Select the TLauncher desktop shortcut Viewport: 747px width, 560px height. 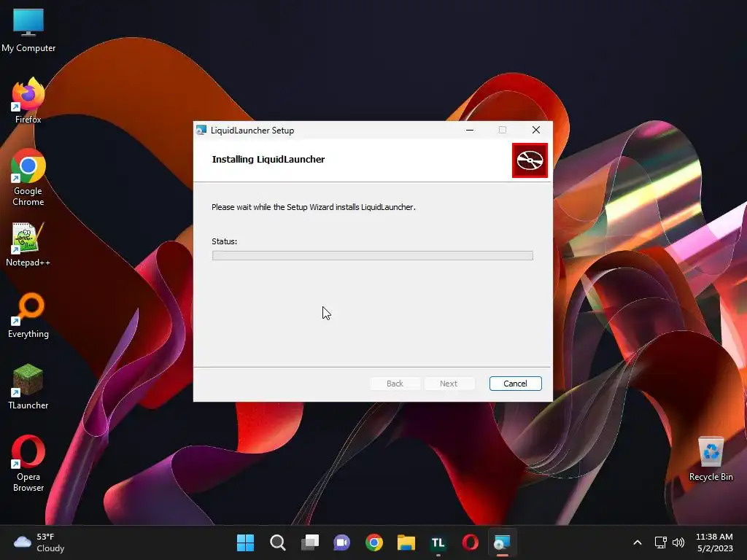pyautogui.click(x=28, y=386)
